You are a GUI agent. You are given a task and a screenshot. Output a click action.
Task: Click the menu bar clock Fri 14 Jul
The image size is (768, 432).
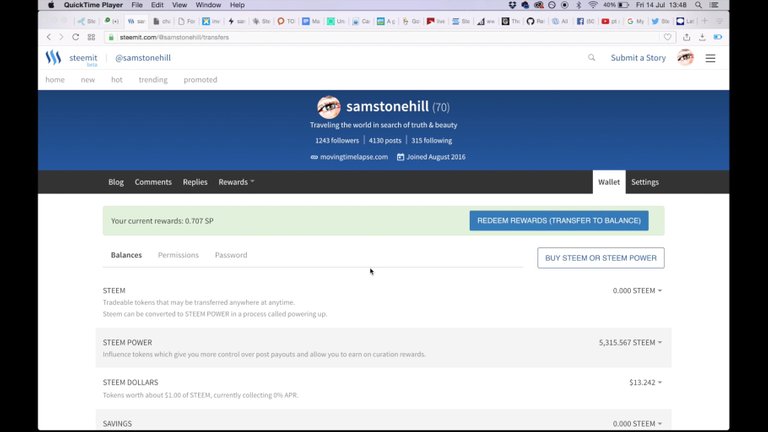(x=661, y=5)
